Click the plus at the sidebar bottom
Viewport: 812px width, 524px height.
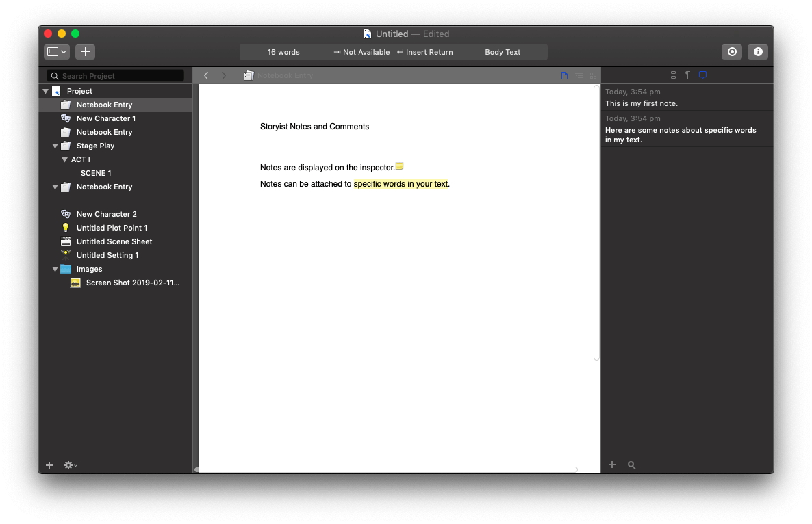49,465
